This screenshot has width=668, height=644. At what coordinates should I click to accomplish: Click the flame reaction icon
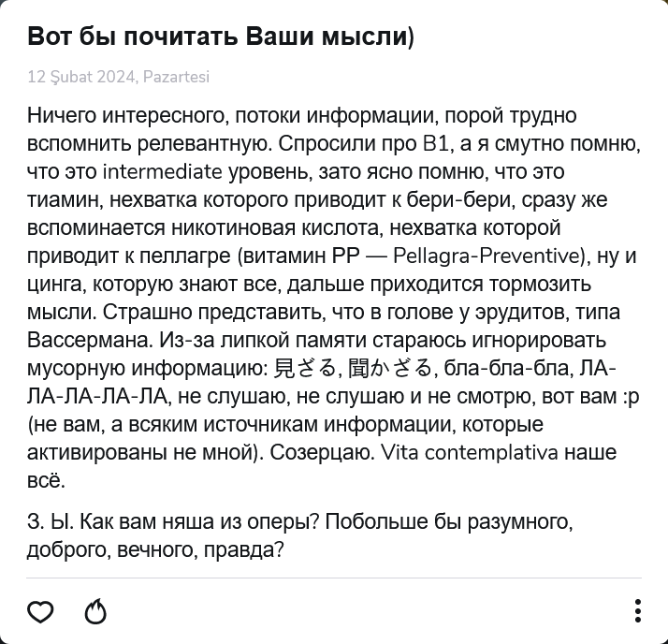tap(95, 612)
